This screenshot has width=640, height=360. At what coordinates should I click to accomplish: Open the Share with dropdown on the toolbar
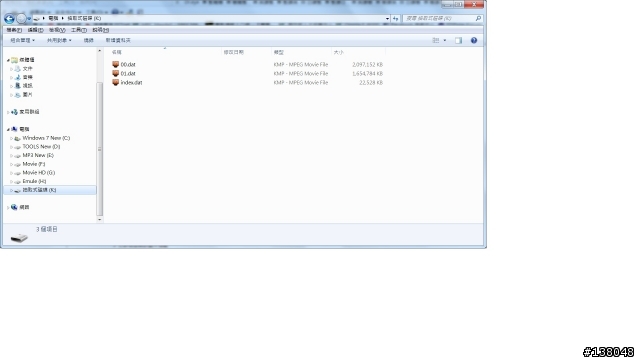[59, 40]
